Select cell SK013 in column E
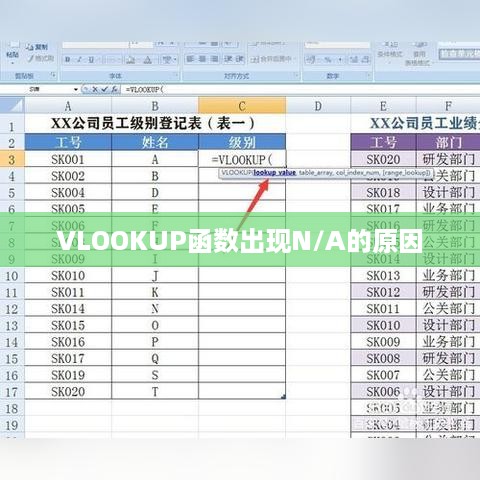 pos(383,275)
